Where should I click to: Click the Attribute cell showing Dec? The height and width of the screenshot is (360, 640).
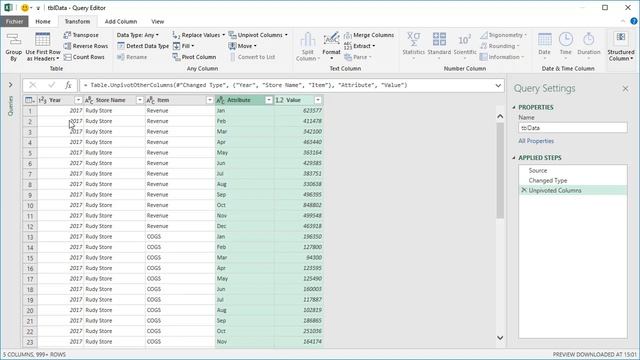tap(244, 226)
